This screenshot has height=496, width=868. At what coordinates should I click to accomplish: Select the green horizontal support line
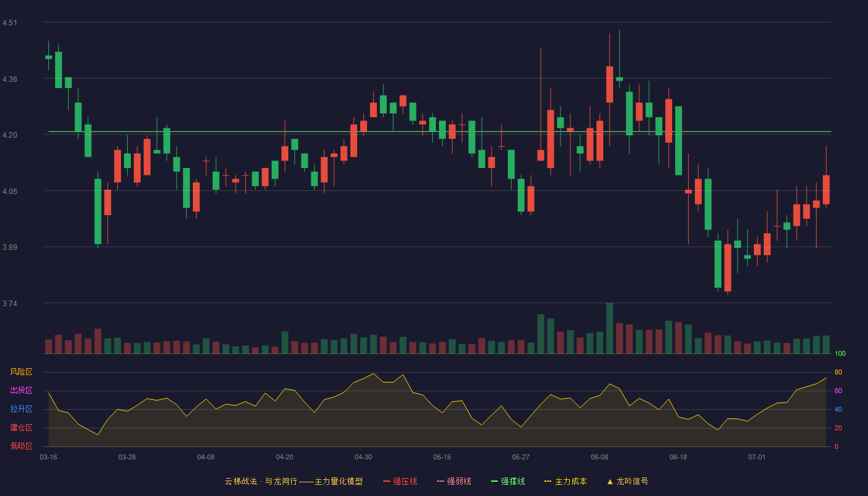pyautogui.click(x=440, y=131)
